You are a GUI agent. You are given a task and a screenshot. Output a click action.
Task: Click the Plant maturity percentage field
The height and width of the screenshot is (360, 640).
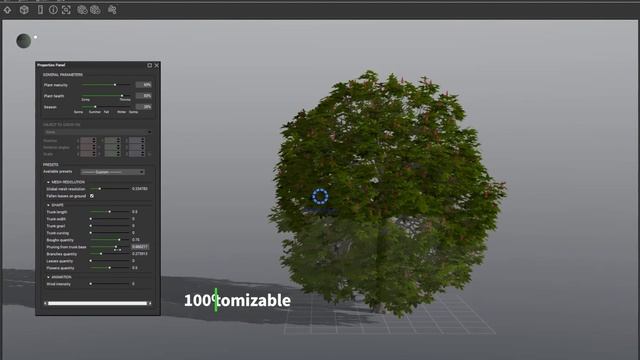pyautogui.click(x=144, y=85)
